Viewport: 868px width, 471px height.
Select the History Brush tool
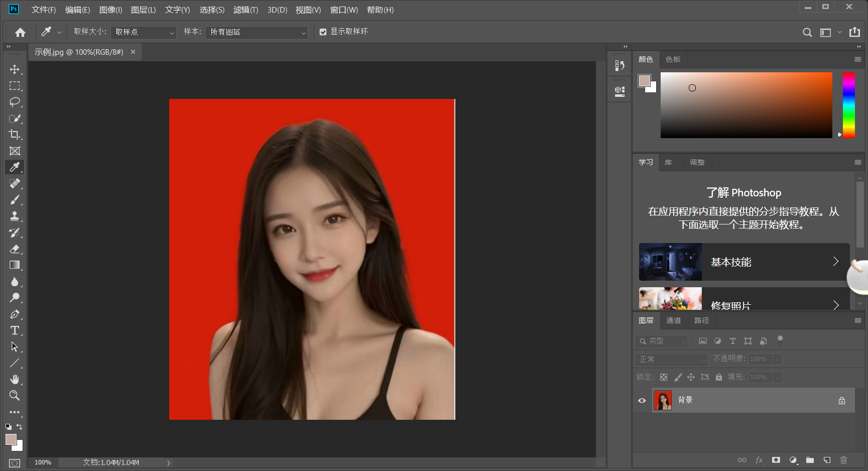click(x=15, y=232)
